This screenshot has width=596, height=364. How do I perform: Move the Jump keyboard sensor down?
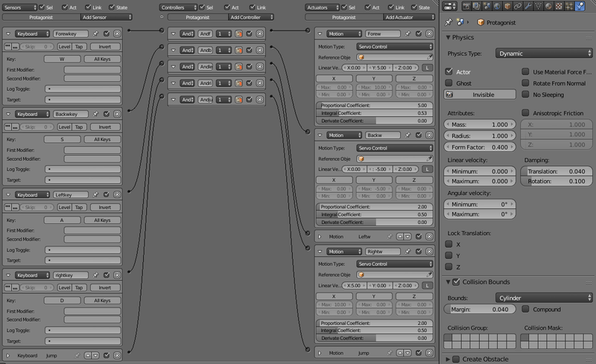96,356
